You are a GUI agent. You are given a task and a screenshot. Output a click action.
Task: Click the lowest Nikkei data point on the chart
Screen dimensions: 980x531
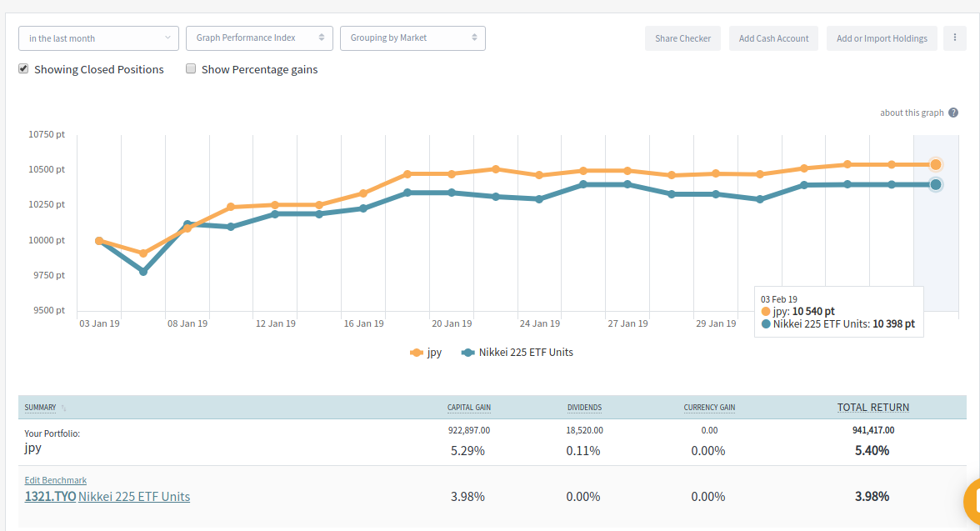pos(143,272)
